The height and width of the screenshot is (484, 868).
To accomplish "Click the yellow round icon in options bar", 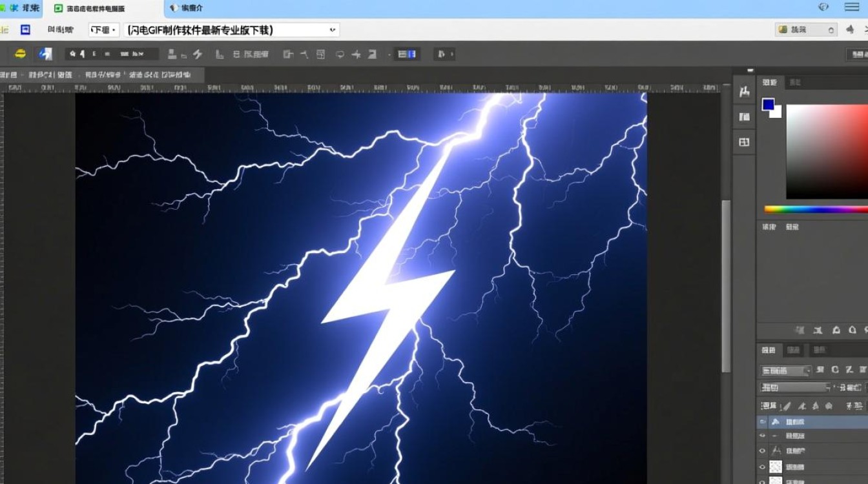I will [21, 54].
